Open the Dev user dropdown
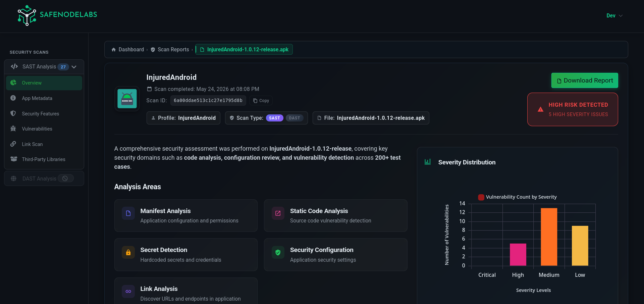 pyautogui.click(x=614, y=16)
